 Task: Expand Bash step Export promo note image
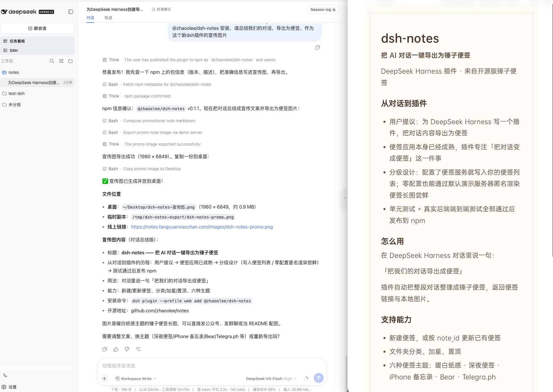tap(152, 132)
